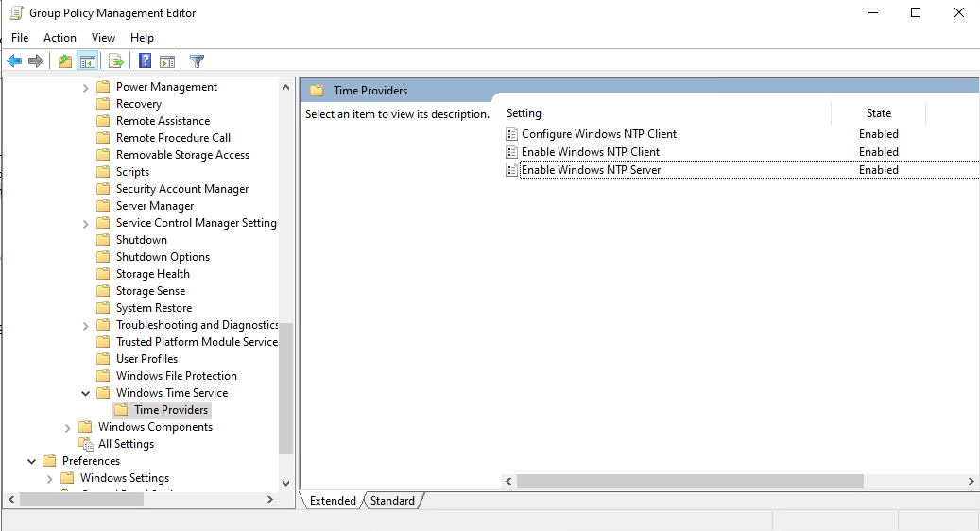The height and width of the screenshot is (531, 980).
Task: Expand the Power Management node
Action: 86,88
